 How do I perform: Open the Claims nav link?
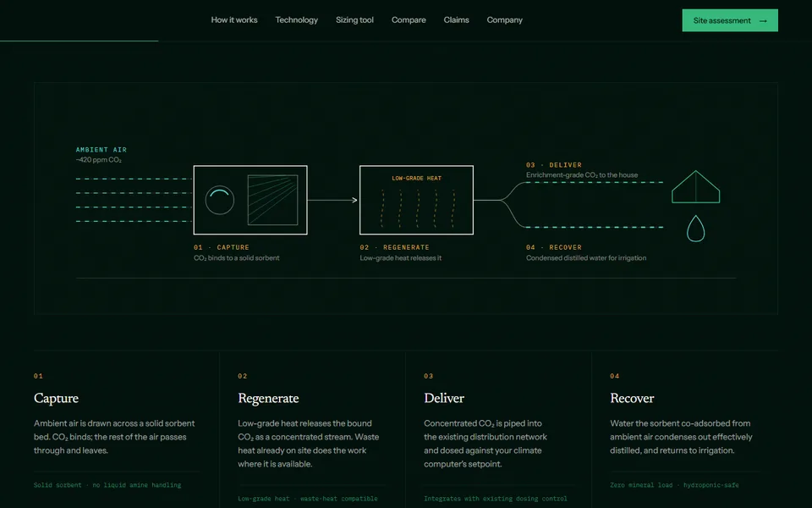pyautogui.click(x=456, y=20)
